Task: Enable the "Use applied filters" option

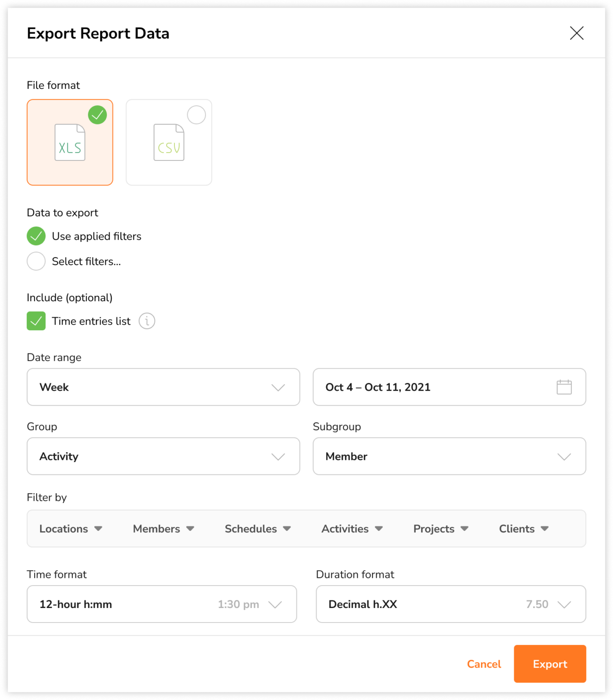Action: [36, 236]
